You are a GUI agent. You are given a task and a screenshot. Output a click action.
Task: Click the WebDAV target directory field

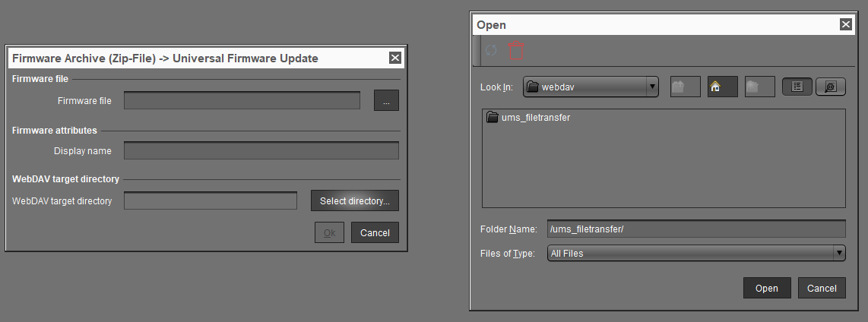point(210,200)
